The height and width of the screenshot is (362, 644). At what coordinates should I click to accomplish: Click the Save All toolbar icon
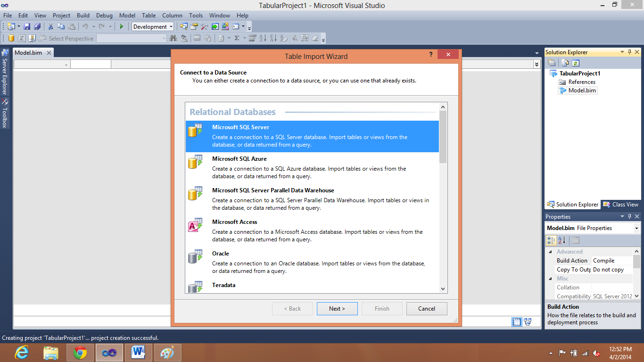pos(37,27)
